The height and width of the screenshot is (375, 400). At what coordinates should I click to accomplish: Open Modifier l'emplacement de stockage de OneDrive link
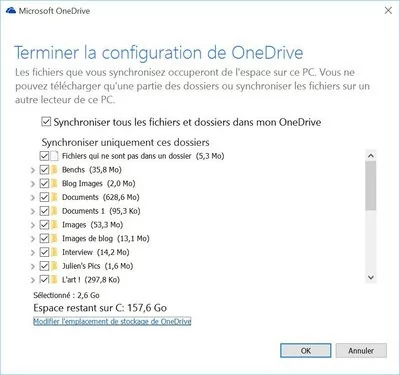(112, 321)
